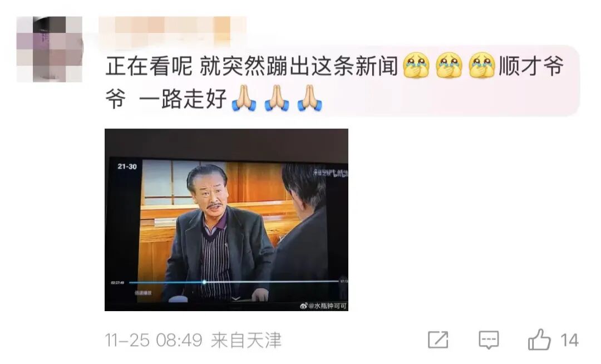Click the last praying hands emoji

tap(310, 99)
